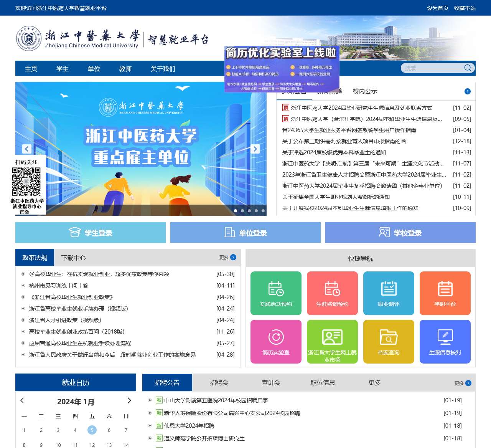Open 档案查询 quick navigation tile
Screen dimensions: 491x448
[x=389, y=342]
